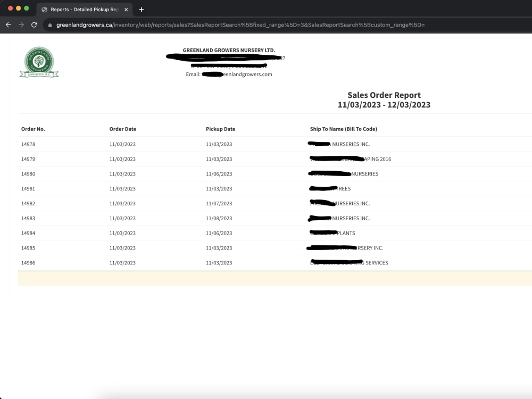Click the yellow macOS minimize button

tap(18, 8)
